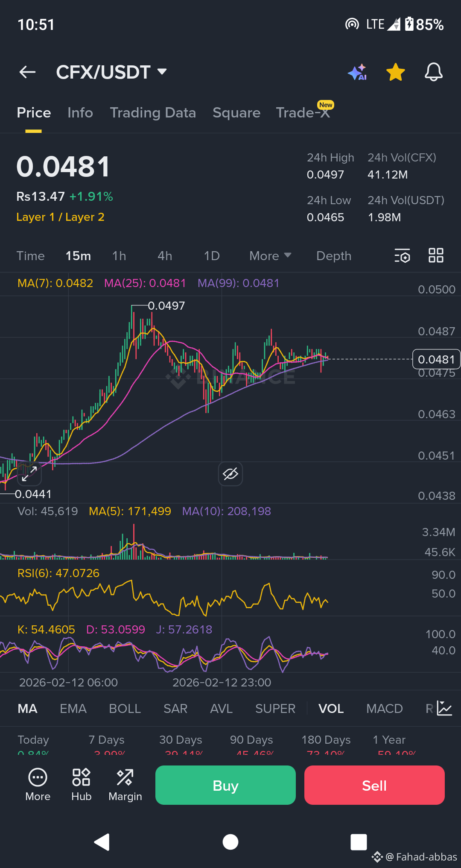Tap the red Sell button
This screenshot has width=461, height=868.
coord(374,785)
